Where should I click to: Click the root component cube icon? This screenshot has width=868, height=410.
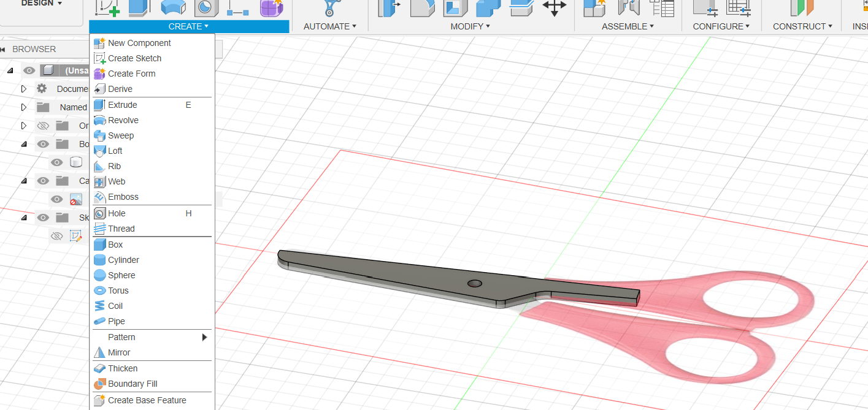click(x=48, y=70)
